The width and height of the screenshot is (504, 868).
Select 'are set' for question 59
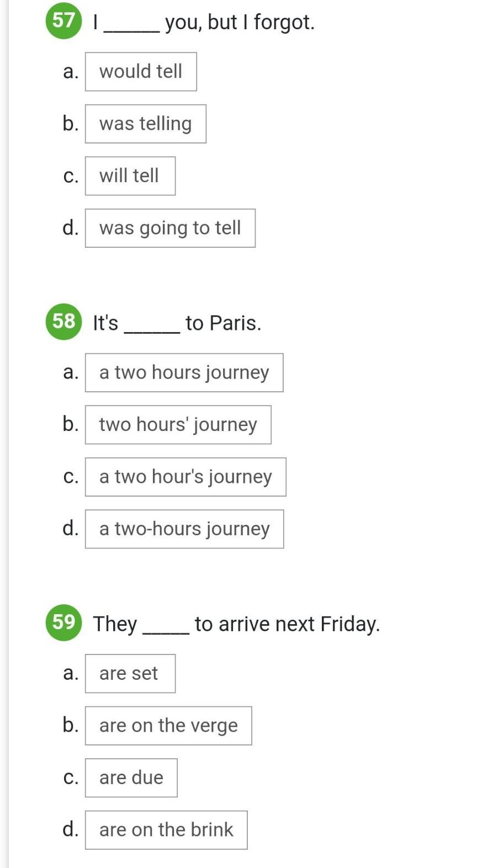coord(130,674)
